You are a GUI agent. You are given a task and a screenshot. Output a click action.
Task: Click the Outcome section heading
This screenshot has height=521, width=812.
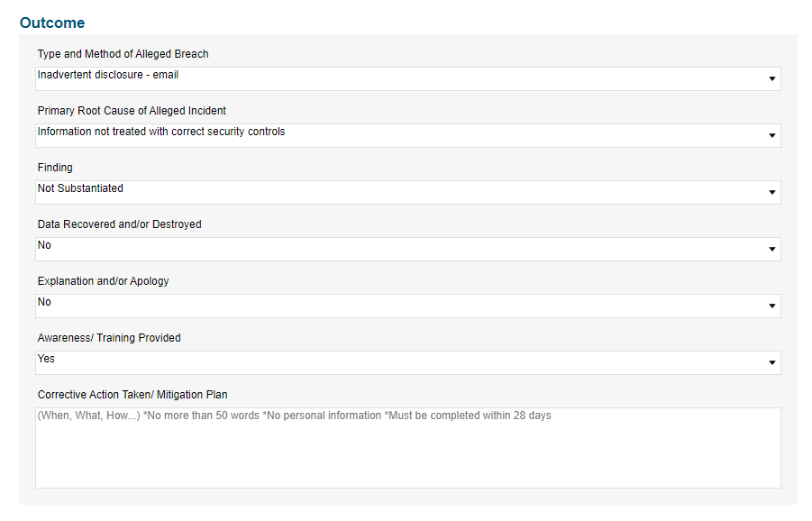52,23
